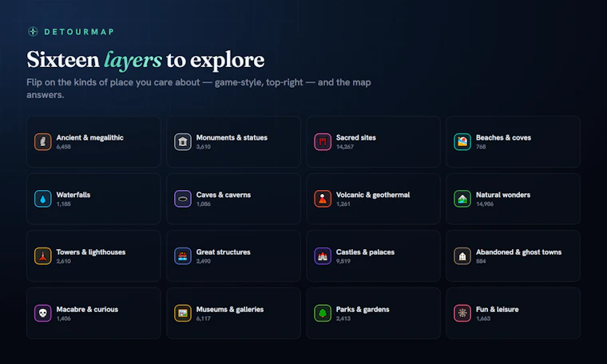Click the count 14,267 under Sacred sites
This screenshot has height=364, width=607.
click(x=344, y=147)
